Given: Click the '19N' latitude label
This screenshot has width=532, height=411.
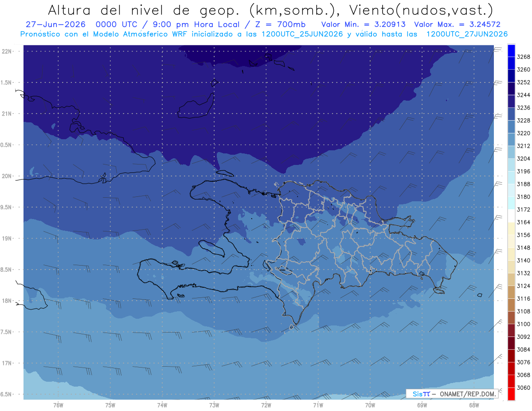Looking at the screenshot, I should click(x=7, y=239).
